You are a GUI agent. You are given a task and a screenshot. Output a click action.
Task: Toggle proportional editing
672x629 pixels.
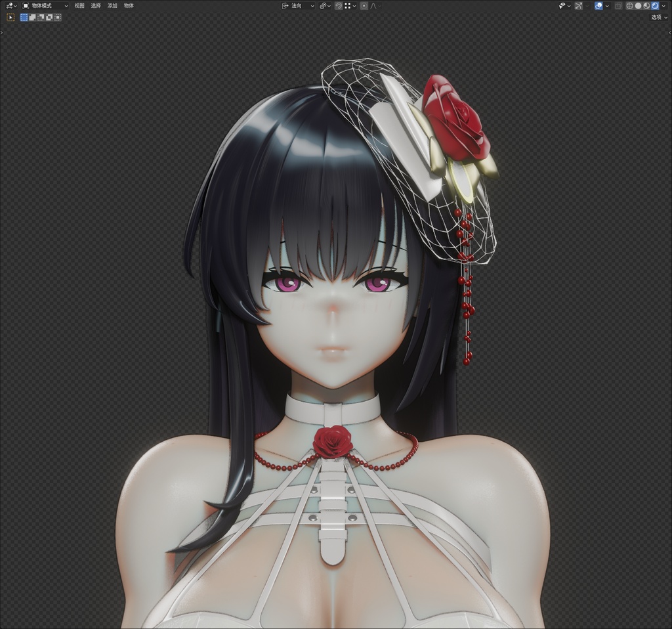coord(364,5)
